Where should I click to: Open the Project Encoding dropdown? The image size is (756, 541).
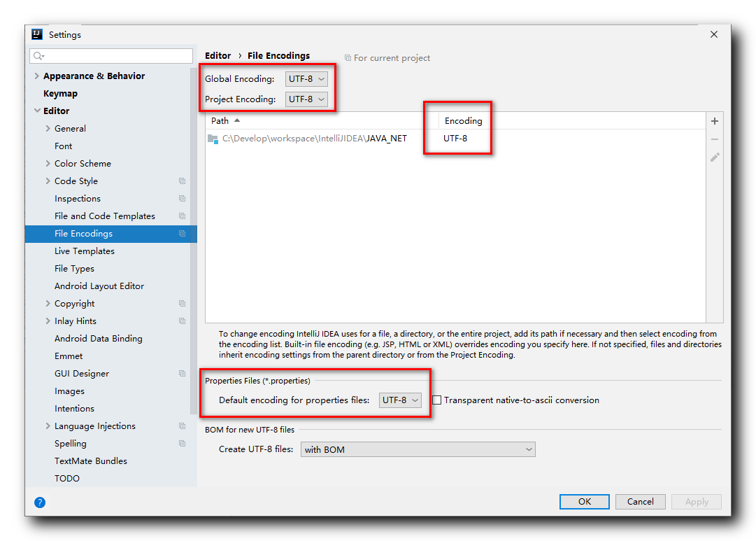pos(306,99)
